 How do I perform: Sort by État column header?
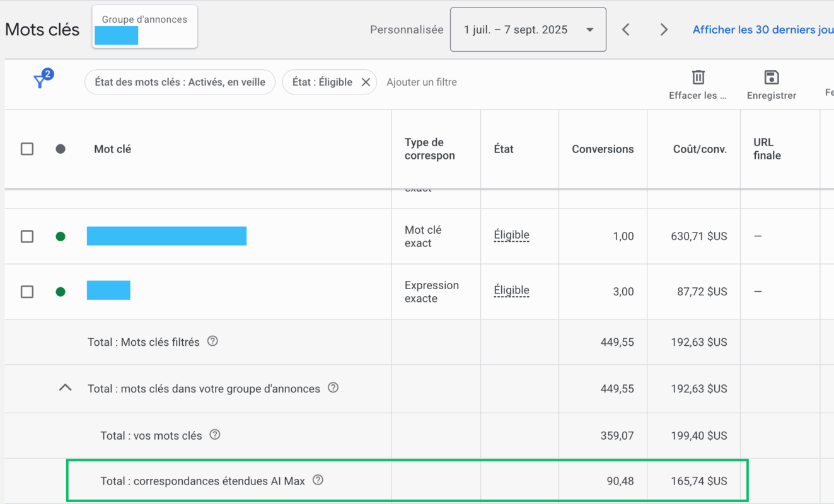504,149
